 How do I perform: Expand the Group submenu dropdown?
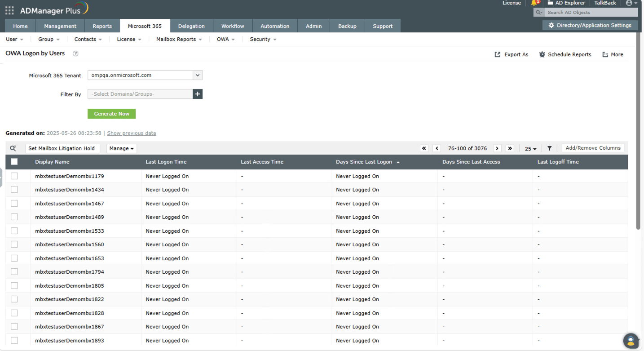tap(49, 40)
